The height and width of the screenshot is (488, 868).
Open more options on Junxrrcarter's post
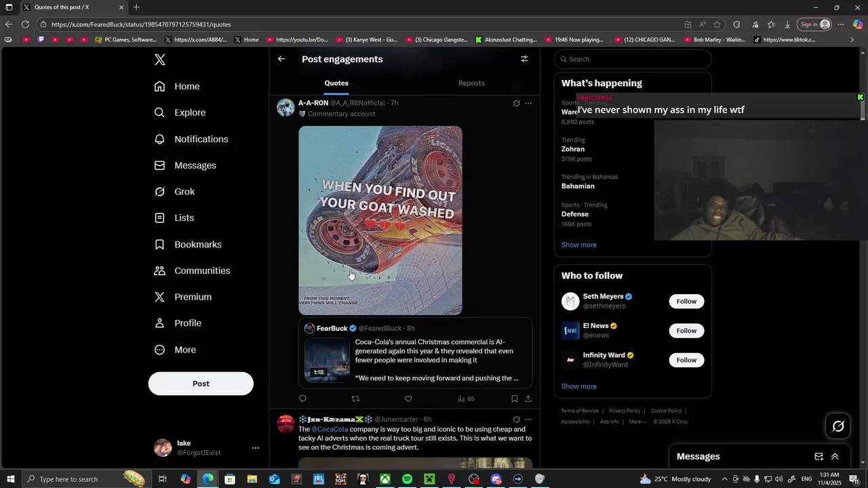(528, 420)
